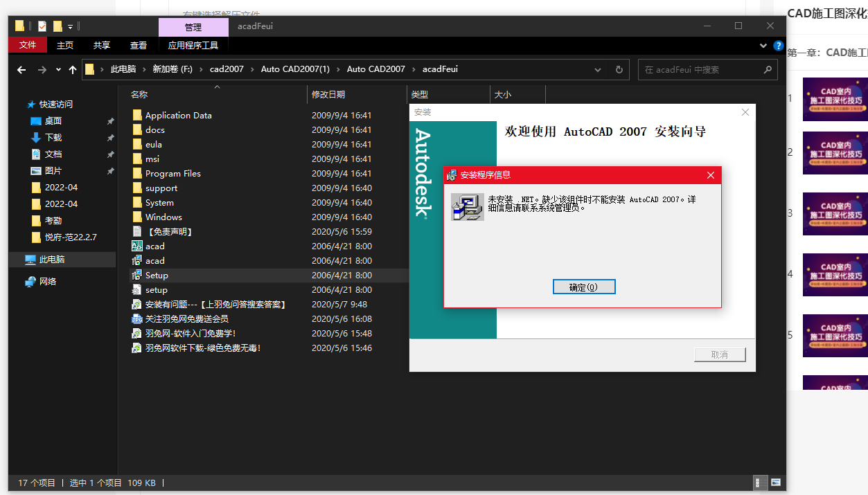Open Explorer help icon
The width and height of the screenshot is (868, 495).
coord(778,46)
